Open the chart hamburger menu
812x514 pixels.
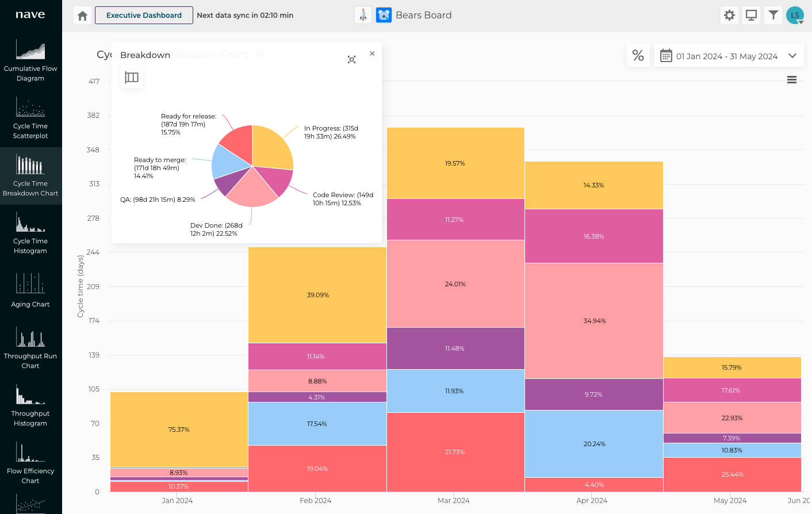[x=791, y=80]
